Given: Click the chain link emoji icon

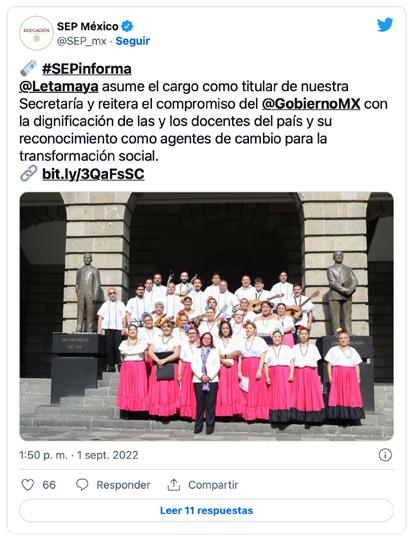Looking at the screenshot, I should click(28, 173).
